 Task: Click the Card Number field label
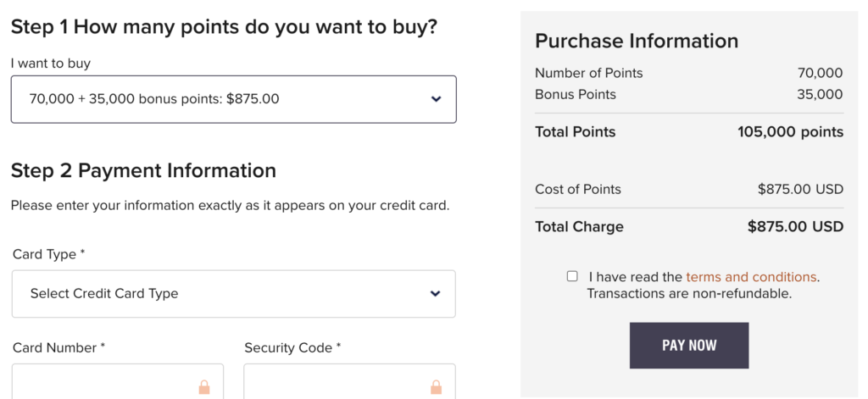(58, 347)
